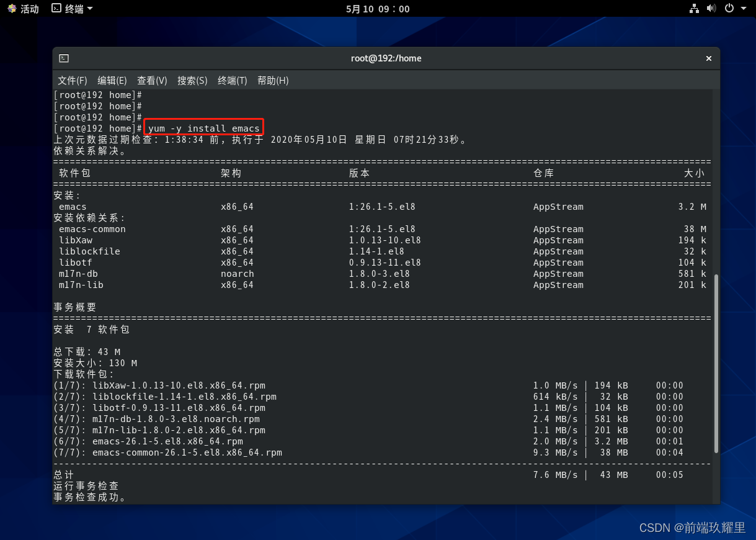Screen dimensions: 756x540
Task: Click the emacs-common package row
Action: click(x=382, y=229)
